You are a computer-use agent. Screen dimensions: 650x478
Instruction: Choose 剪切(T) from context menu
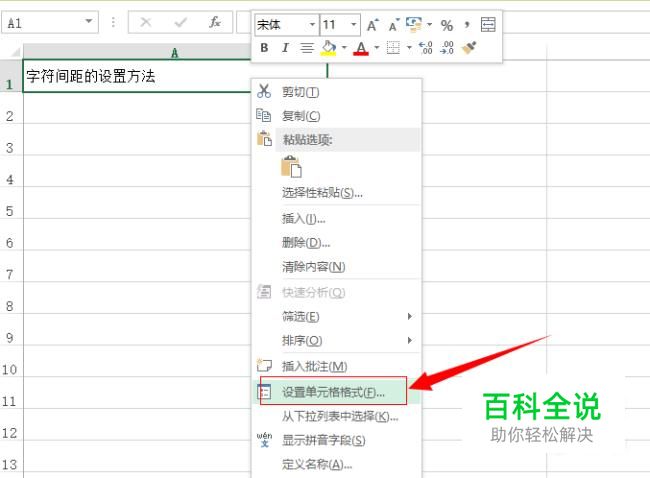click(337, 92)
